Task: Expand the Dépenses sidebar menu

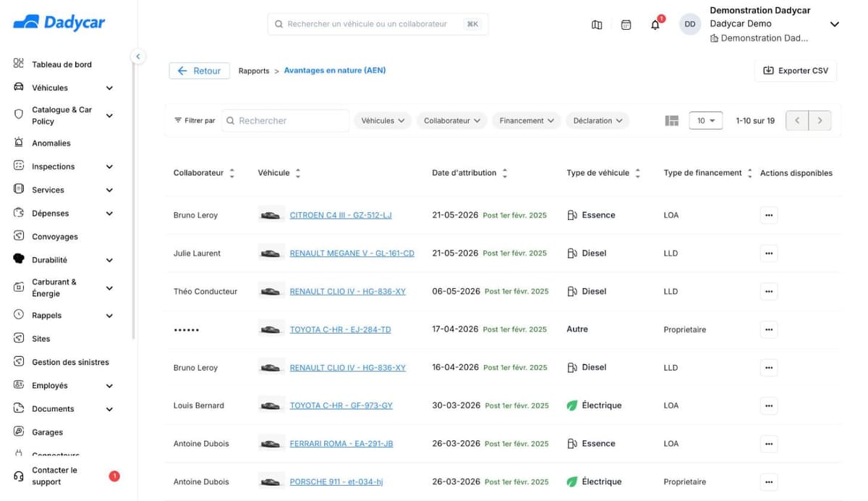Action: pos(109,214)
